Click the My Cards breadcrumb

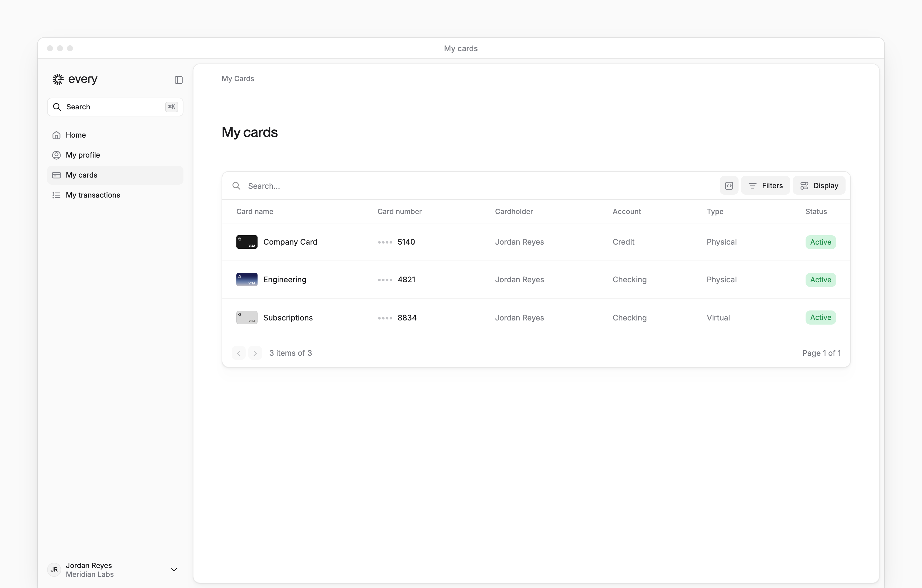[x=238, y=78]
